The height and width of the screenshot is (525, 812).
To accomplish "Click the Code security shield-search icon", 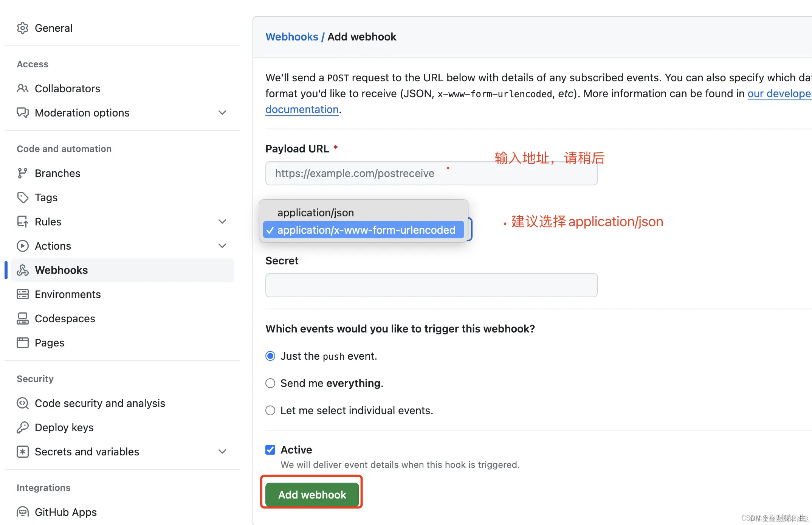I will [23, 403].
